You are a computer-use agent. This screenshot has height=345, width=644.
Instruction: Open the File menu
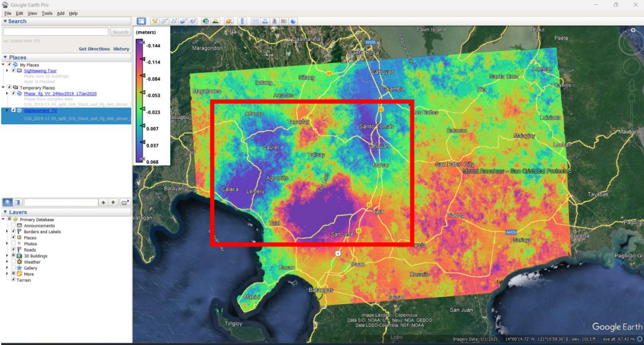click(8, 13)
